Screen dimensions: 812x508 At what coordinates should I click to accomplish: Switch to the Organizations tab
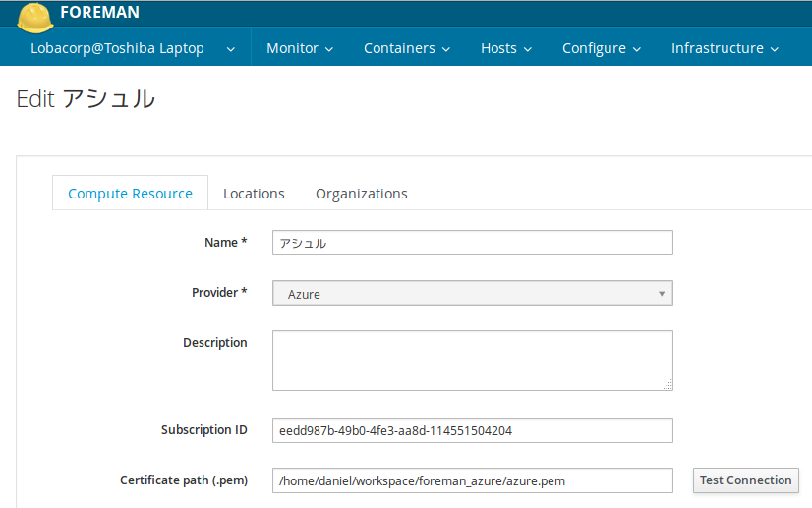(x=362, y=194)
